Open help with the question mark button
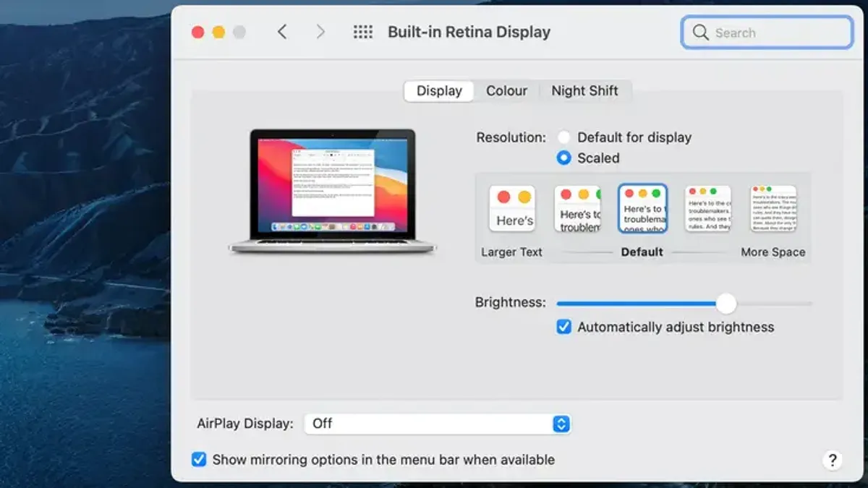The image size is (868, 488). pos(833,460)
